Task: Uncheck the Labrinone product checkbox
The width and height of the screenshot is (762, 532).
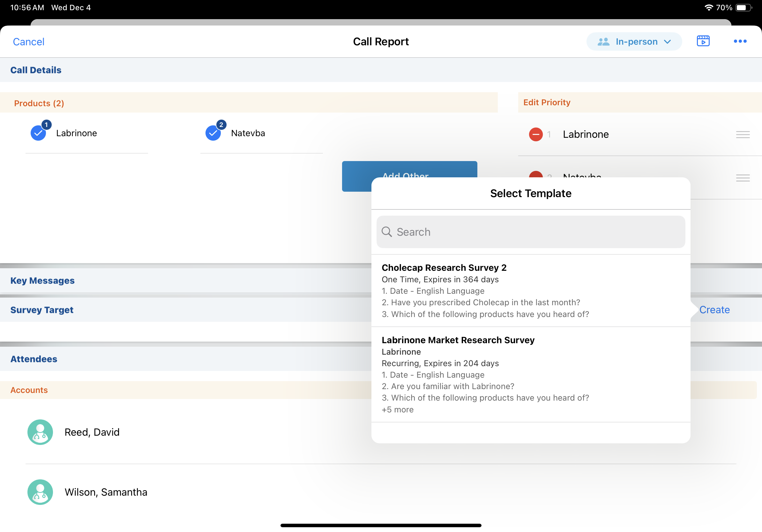Action: 38,133
